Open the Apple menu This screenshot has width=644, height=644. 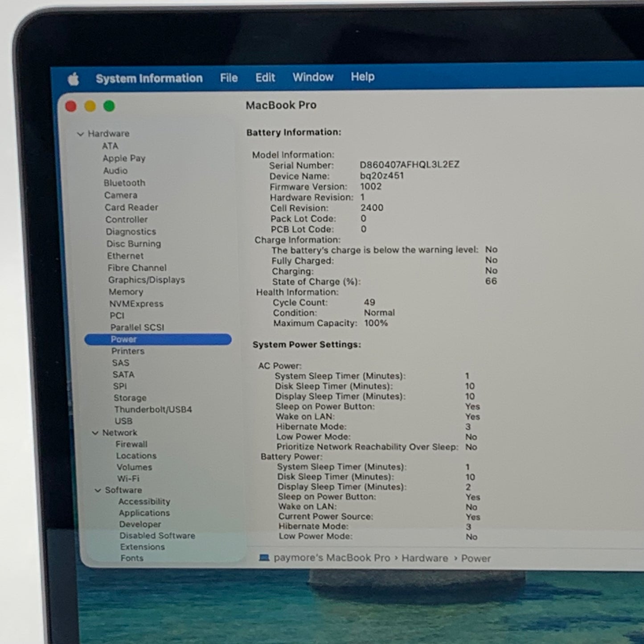[74, 79]
